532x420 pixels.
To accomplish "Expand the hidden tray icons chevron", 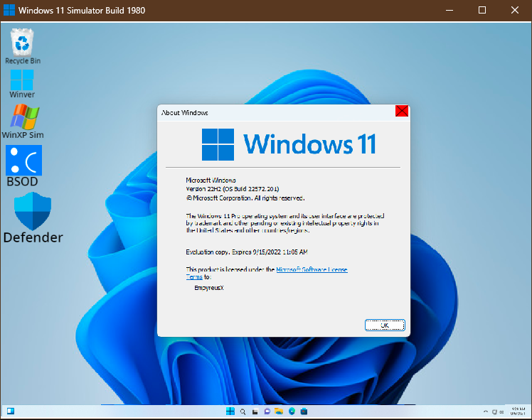I will coord(486,411).
